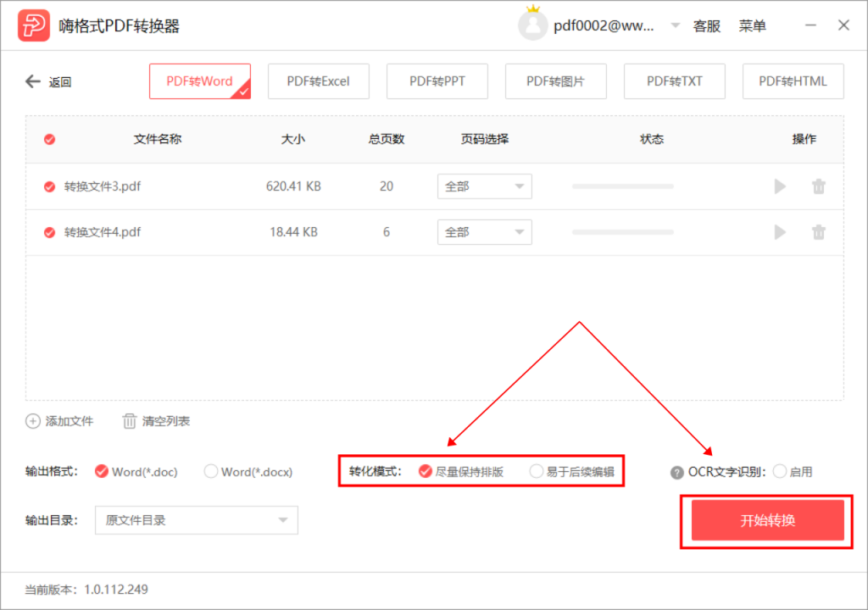The width and height of the screenshot is (868, 610).
Task: Switch to PDF转HTML tab
Action: (793, 81)
